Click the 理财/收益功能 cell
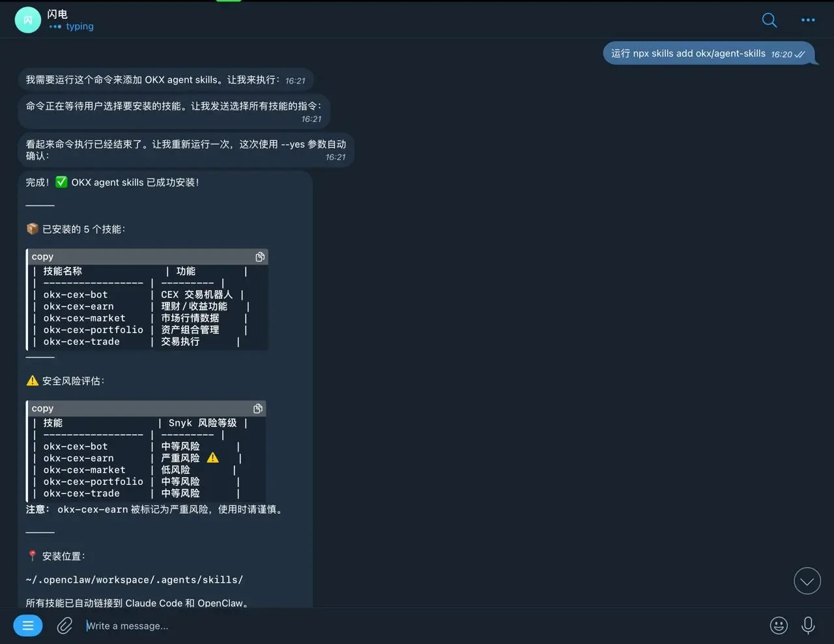The height and width of the screenshot is (644, 834). tap(194, 306)
